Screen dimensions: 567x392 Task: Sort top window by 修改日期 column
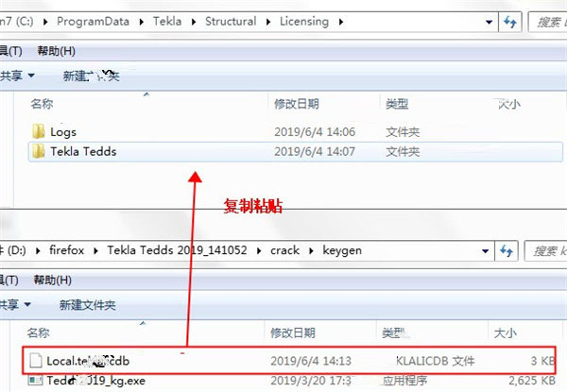296,103
